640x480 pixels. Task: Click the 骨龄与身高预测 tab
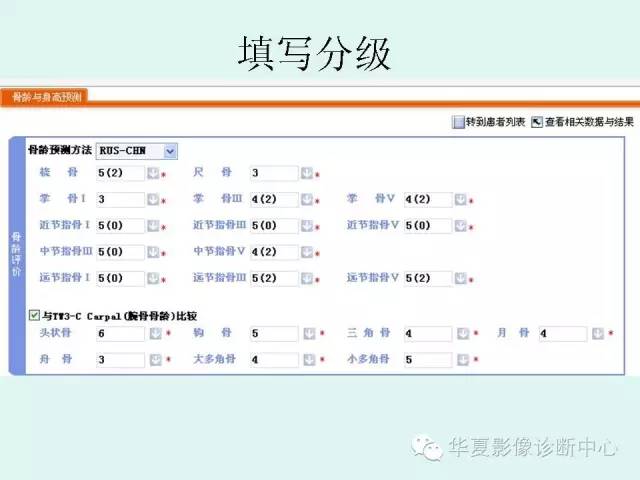45,97
